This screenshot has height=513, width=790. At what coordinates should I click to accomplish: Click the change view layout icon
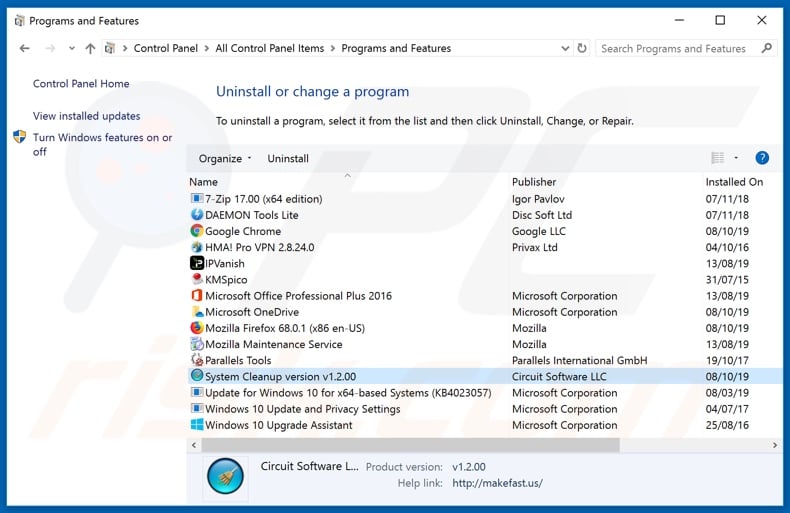(x=717, y=158)
